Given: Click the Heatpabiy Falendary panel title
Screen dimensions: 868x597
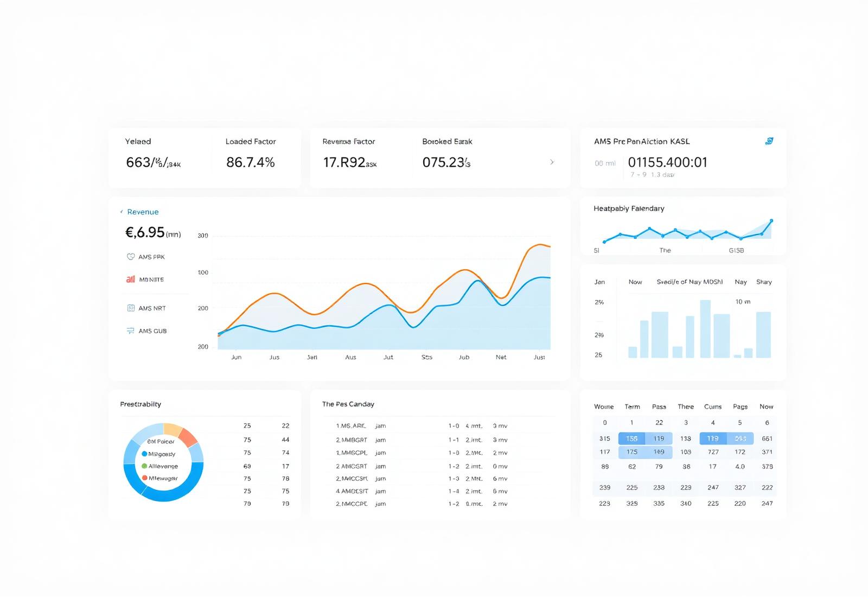Looking at the screenshot, I should [x=629, y=208].
